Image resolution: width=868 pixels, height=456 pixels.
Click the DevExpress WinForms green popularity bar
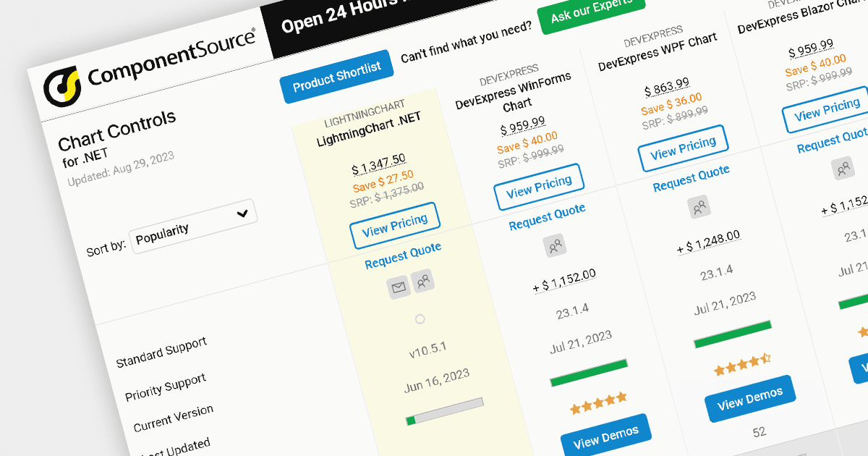pyautogui.click(x=588, y=372)
